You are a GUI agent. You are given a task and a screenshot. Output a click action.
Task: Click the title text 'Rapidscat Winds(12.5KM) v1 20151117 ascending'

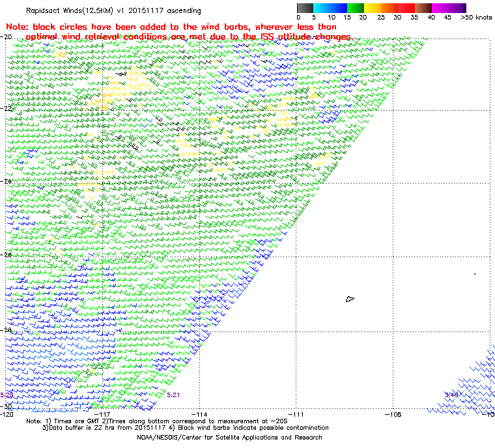(113, 10)
